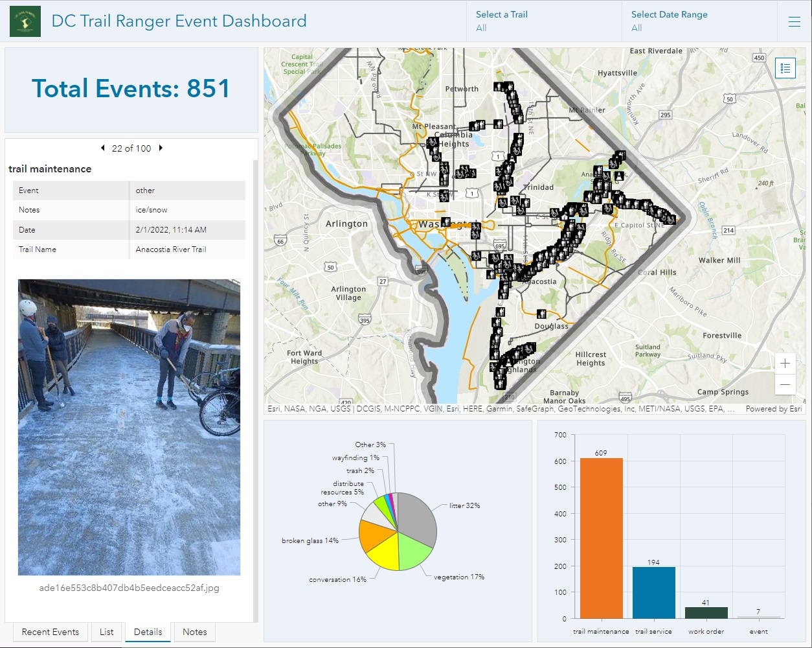812x648 pixels.
Task: Switch to the Recent Events tab
Action: (x=50, y=632)
